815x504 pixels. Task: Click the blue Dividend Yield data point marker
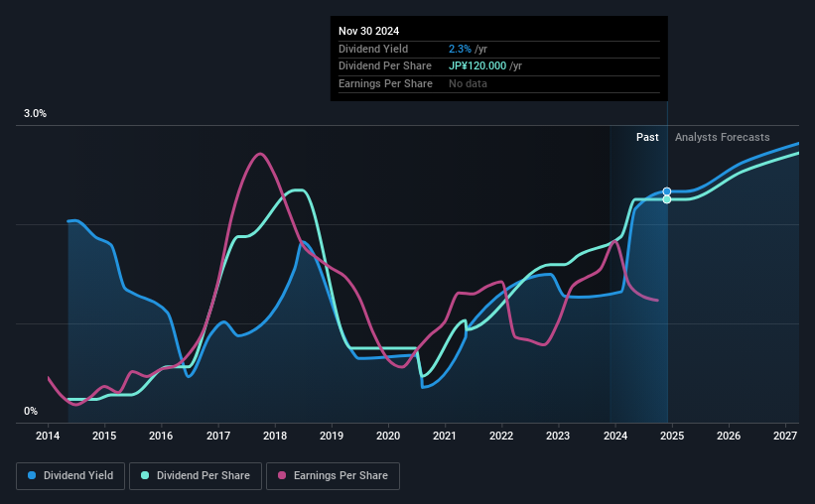point(667,191)
